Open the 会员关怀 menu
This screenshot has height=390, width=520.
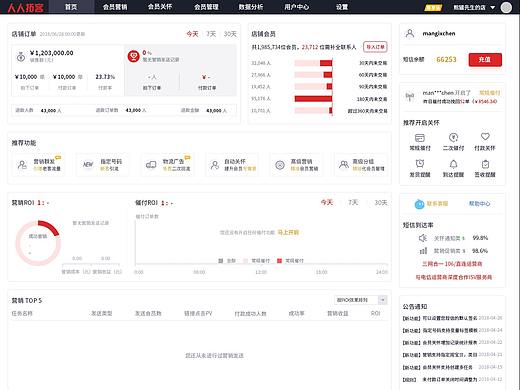point(160,7)
